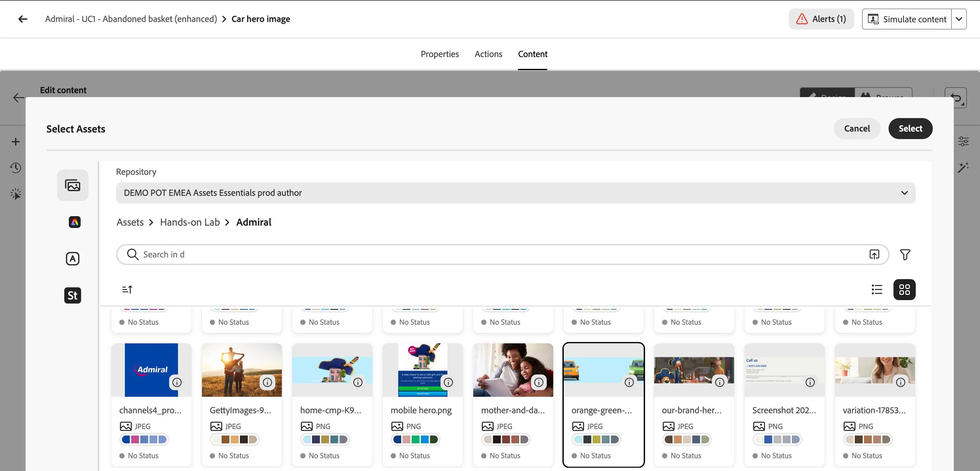The image size is (980, 471).
Task: Open the Alerts (1) warning button
Action: (821, 19)
